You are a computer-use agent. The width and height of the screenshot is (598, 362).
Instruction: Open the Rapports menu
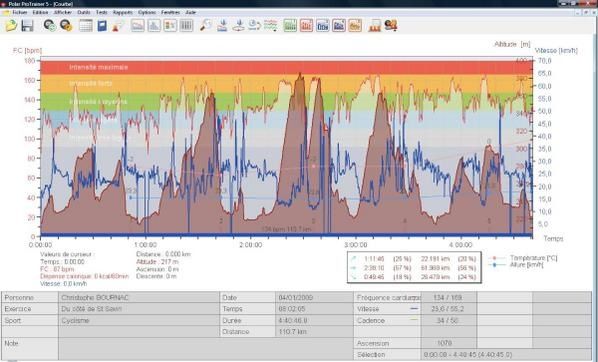coord(122,12)
